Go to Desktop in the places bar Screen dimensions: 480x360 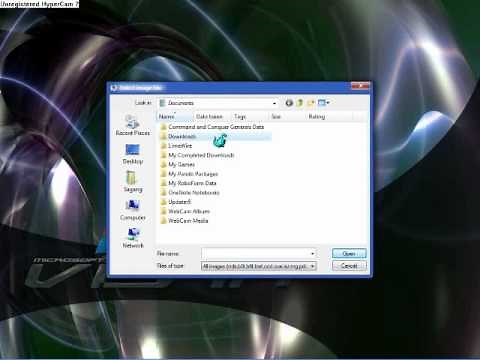coord(133,154)
